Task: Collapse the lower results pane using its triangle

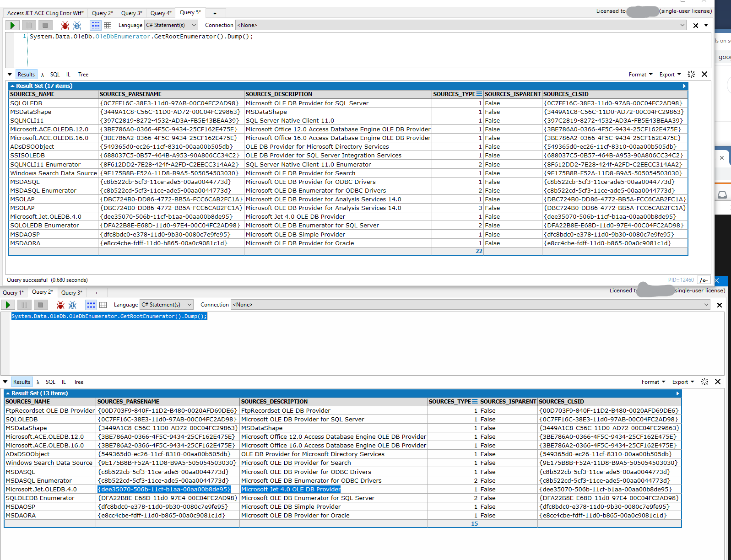Action: click(x=5, y=382)
